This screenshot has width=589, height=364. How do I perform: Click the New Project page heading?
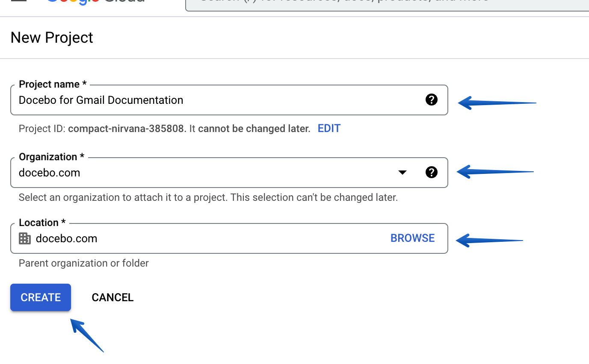pyautogui.click(x=52, y=38)
